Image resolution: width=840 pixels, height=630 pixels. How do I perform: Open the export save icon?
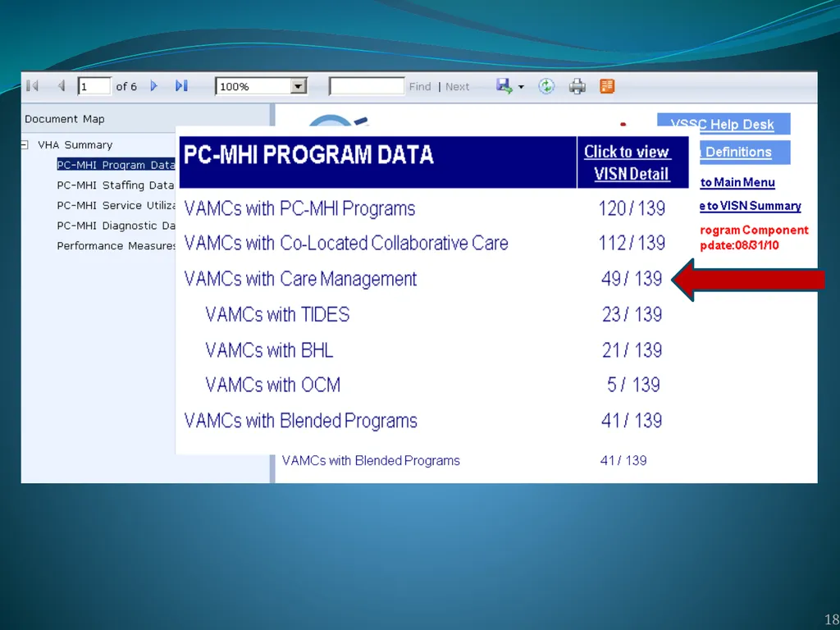pos(504,85)
